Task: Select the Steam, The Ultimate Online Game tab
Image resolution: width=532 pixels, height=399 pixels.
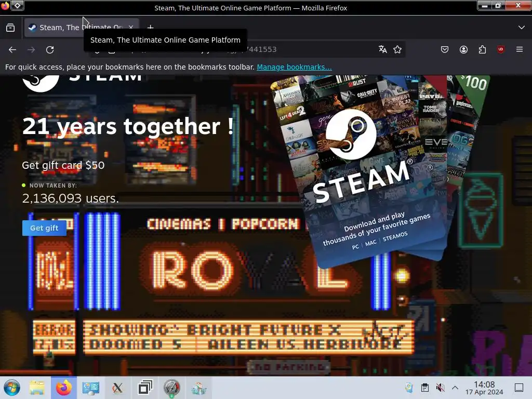Action: [82, 28]
